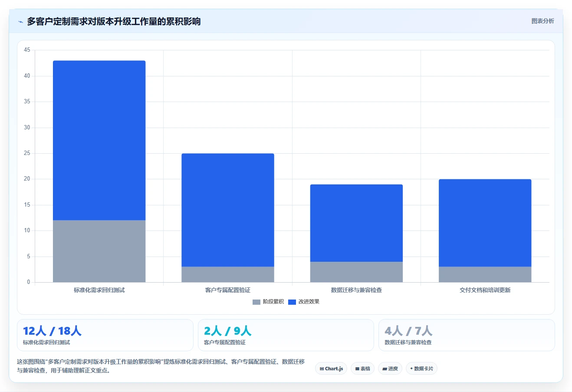Image resolution: width=572 pixels, height=392 pixels.
Task: Click the gray bar segment for 数据迁移与兼容检查
Action: 356,272
